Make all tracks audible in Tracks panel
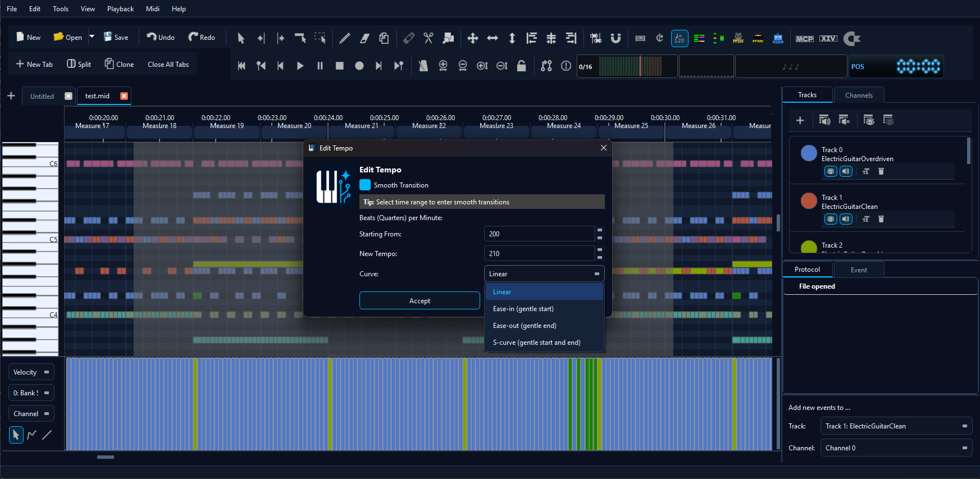This screenshot has width=980, height=479. tap(824, 120)
